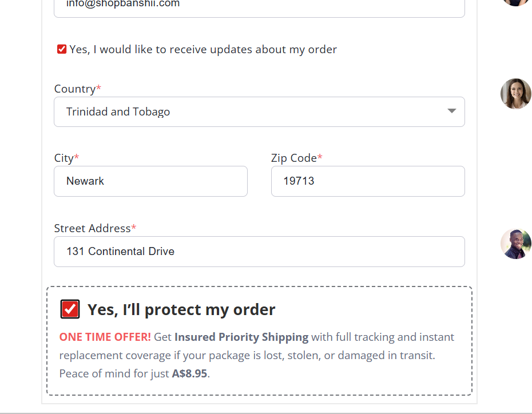Click the Street Address field label
Screen dimensions: 532x414
point(93,228)
